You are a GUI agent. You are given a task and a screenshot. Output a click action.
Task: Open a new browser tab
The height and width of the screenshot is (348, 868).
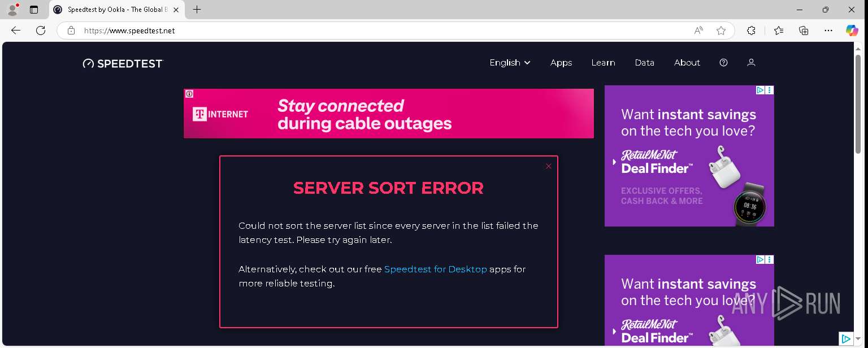(197, 10)
